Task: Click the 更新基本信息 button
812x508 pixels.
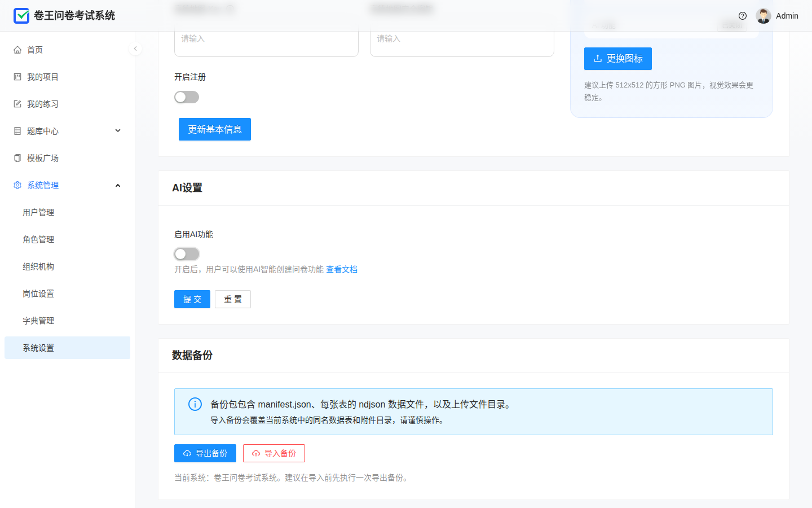Action: [x=215, y=129]
